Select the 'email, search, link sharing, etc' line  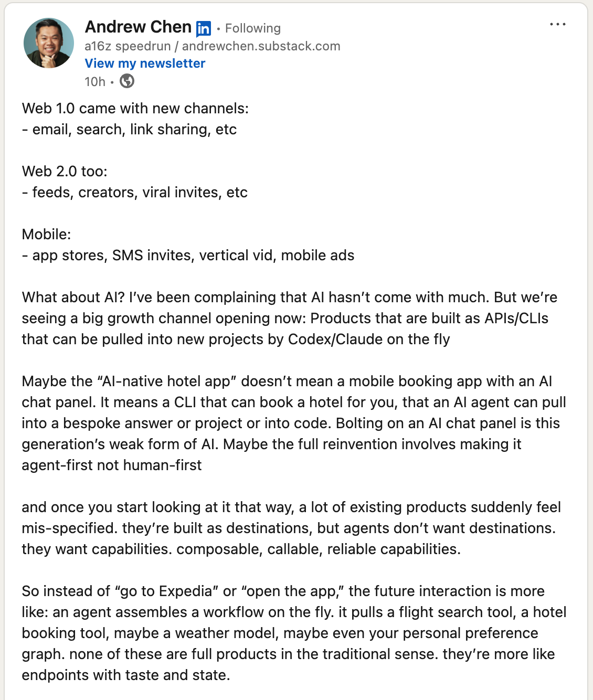pyautogui.click(x=134, y=130)
